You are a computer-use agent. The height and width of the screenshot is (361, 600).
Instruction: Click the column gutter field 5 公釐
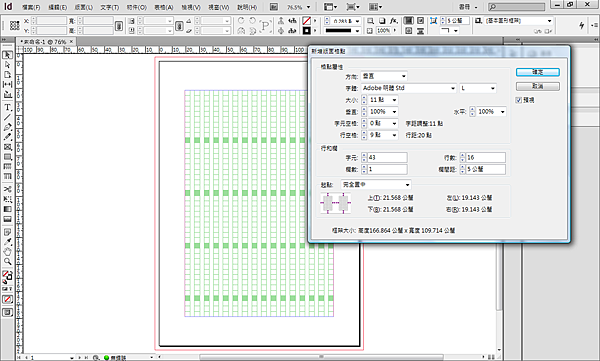coord(486,169)
